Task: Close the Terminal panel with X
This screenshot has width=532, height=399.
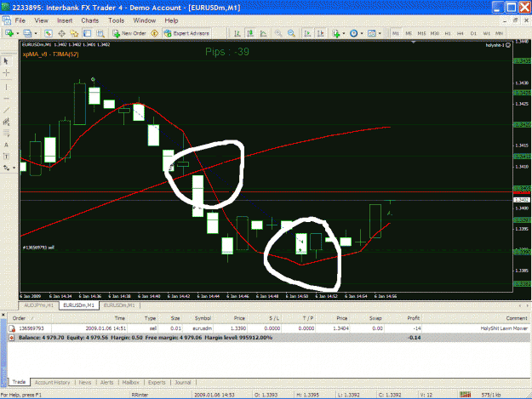Action: [3, 315]
